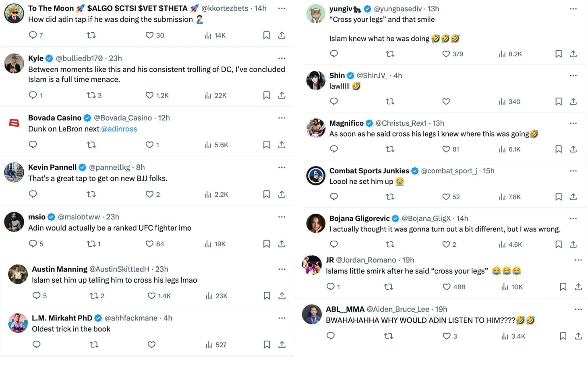Reply to Kyle's tweet
Image resolution: width=588 pixels, height=368 pixels.
click(x=33, y=95)
